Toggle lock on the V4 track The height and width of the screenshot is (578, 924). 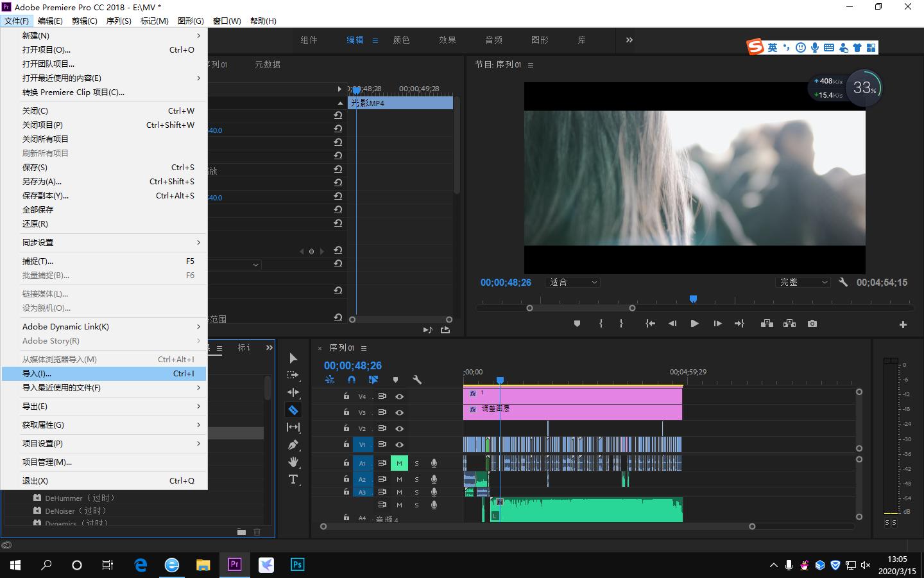click(346, 396)
